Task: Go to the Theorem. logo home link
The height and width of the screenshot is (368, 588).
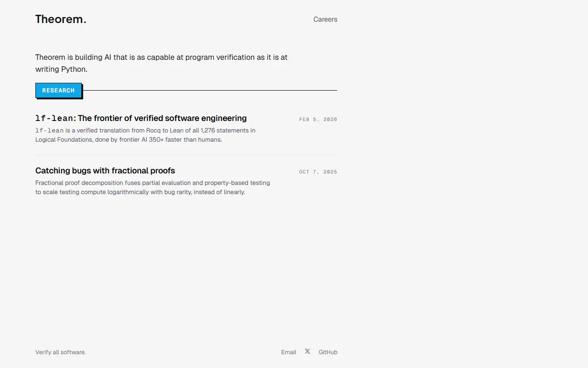Action: click(61, 19)
